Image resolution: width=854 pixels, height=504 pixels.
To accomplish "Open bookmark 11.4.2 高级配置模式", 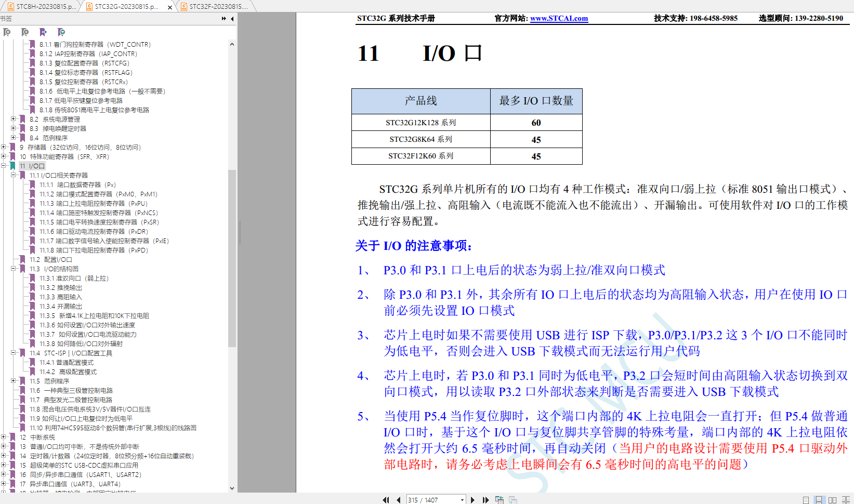I will 68,372.
